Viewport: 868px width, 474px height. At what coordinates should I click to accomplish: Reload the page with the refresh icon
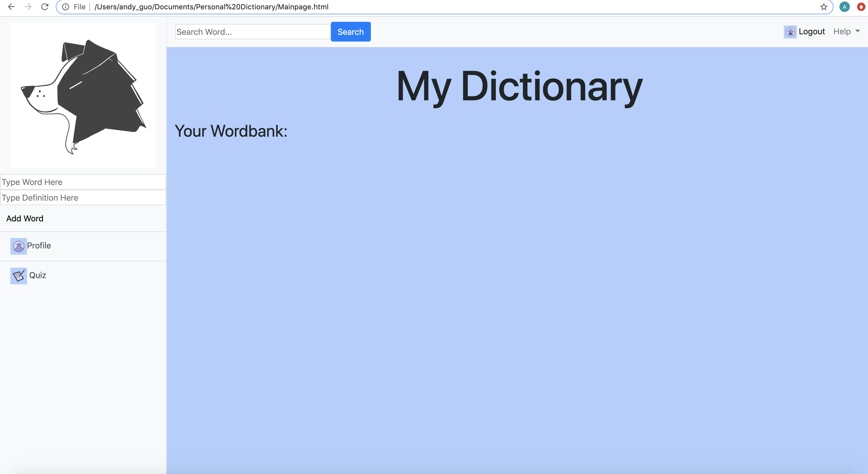coord(44,7)
